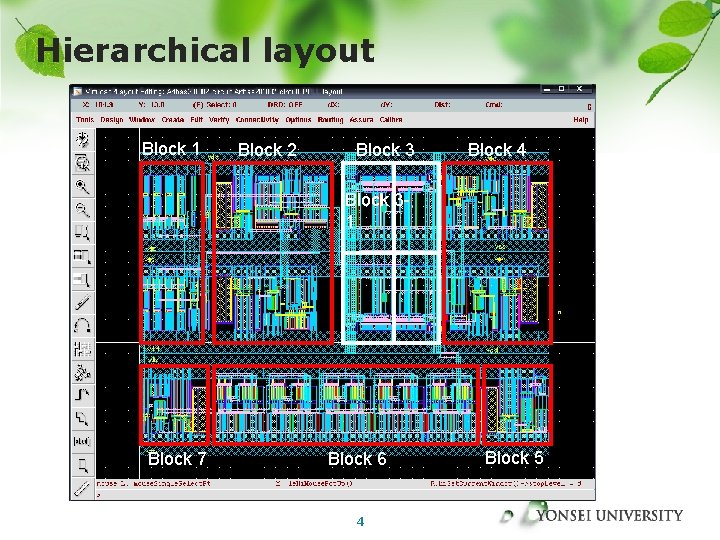Click the Y coordinate readout in status bar
Image resolution: width=720 pixels, height=540 pixels.
(152, 105)
